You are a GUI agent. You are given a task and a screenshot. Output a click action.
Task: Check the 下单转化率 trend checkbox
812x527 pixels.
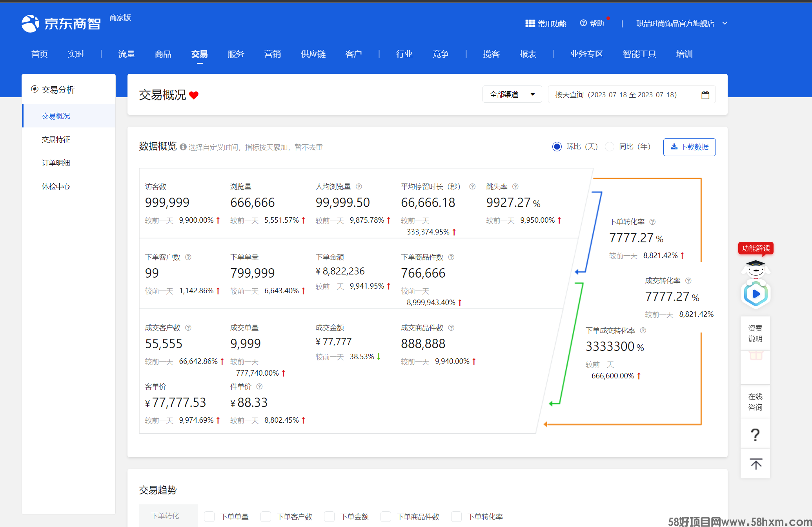click(457, 517)
